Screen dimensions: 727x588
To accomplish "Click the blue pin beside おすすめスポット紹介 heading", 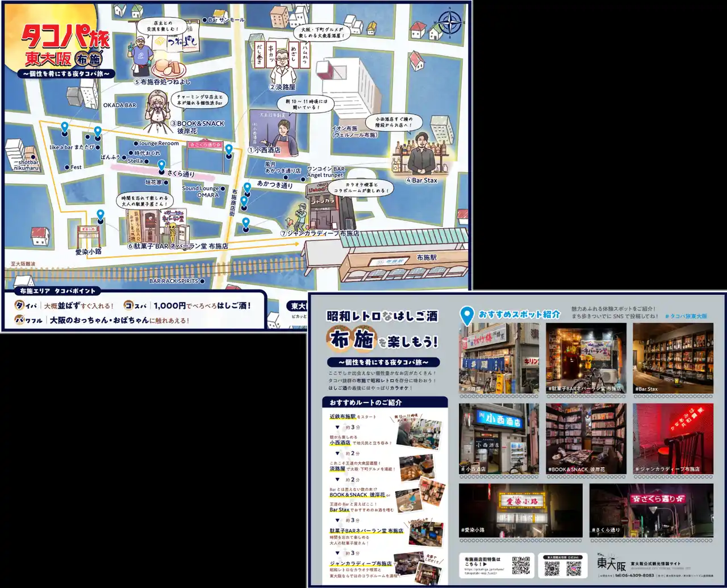I will [x=467, y=316].
